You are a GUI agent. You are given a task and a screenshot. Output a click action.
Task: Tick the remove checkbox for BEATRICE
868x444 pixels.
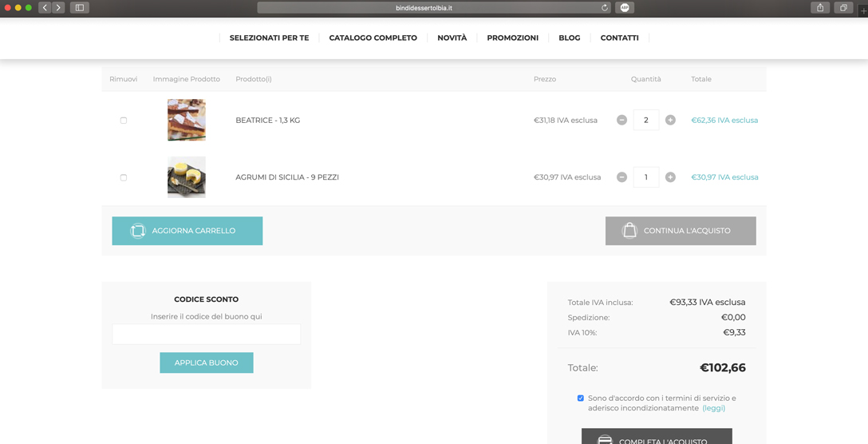pyautogui.click(x=124, y=121)
